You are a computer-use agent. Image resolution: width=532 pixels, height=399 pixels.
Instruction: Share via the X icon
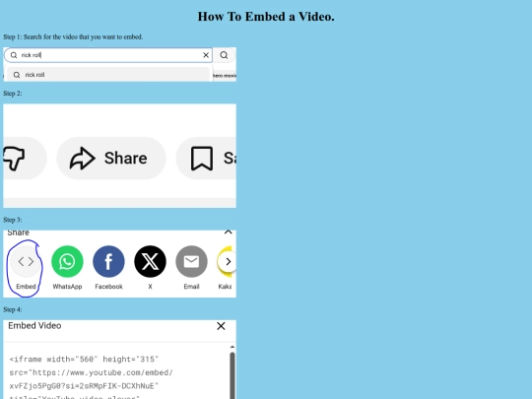coord(150,261)
